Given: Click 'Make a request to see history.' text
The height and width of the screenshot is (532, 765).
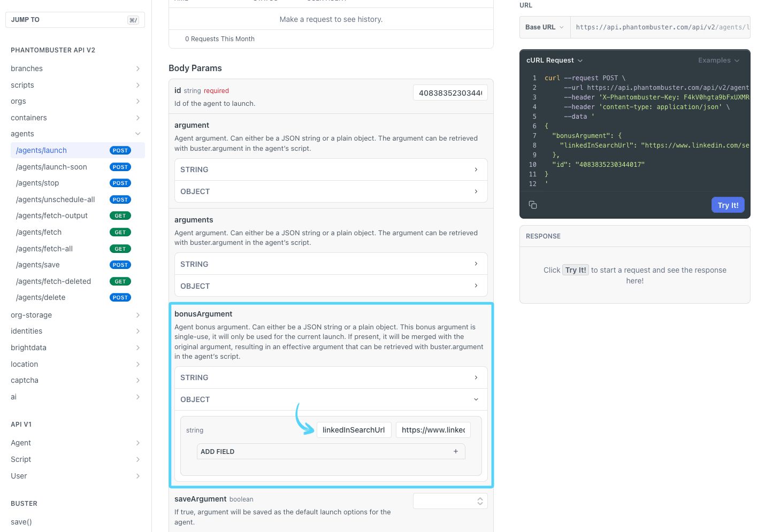Looking at the screenshot, I should 331,19.
